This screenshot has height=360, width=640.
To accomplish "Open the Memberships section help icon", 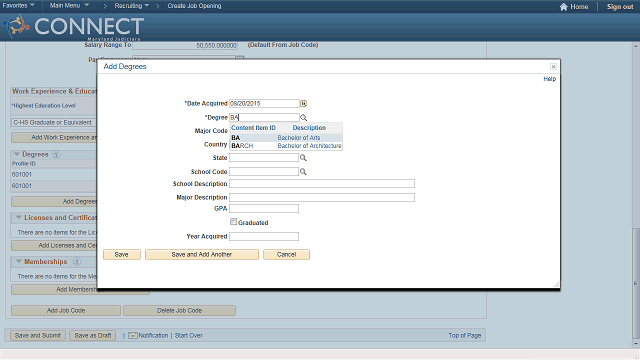I will (x=77, y=262).
